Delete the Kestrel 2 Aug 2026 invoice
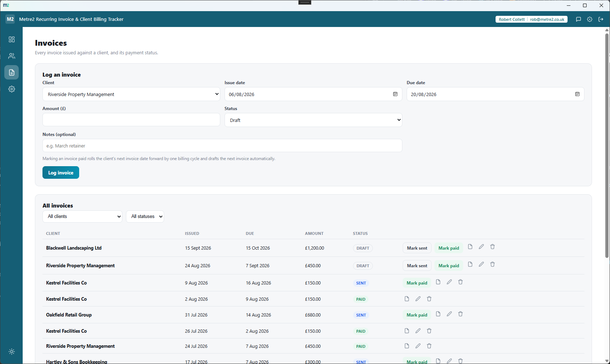Viewport: 610px width, 364px height. coord(429,299)
